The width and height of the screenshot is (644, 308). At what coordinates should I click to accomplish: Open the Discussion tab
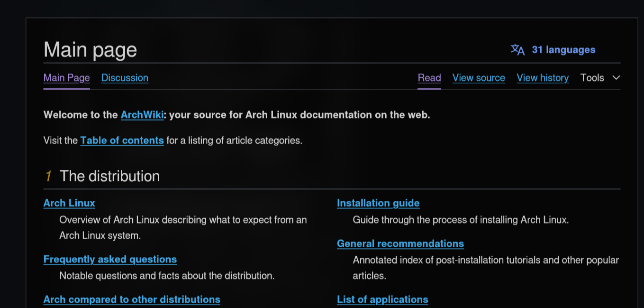(x=125, y=78)
